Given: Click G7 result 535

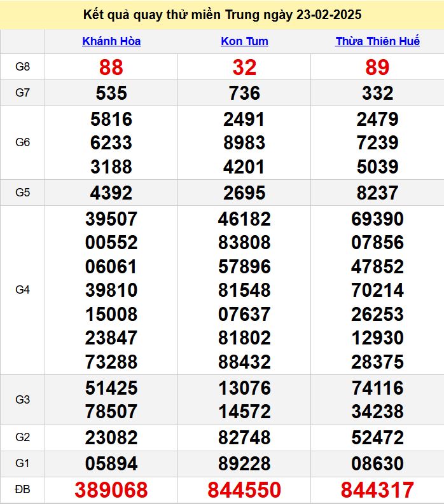Looking at the screenshot, I should 111,93.
